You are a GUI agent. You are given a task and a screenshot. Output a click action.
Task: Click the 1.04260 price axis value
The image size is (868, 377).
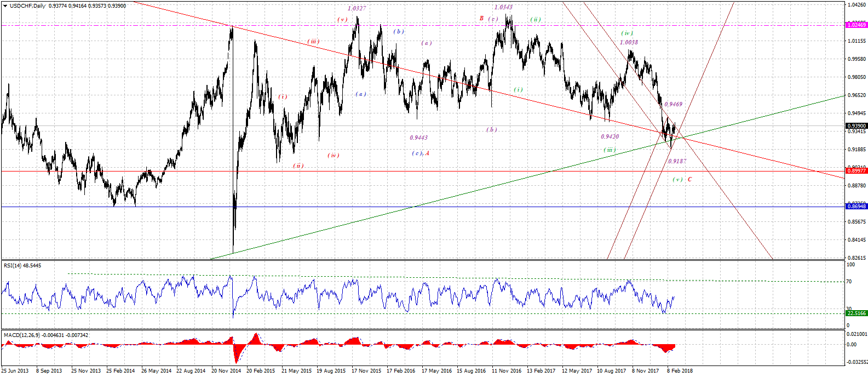tap(856, 5)
